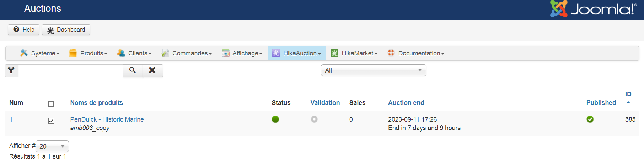Image resolution: width=644 pixels, height=166 pixels.
Task: Sort by the Auction end column
Action: 406,103
